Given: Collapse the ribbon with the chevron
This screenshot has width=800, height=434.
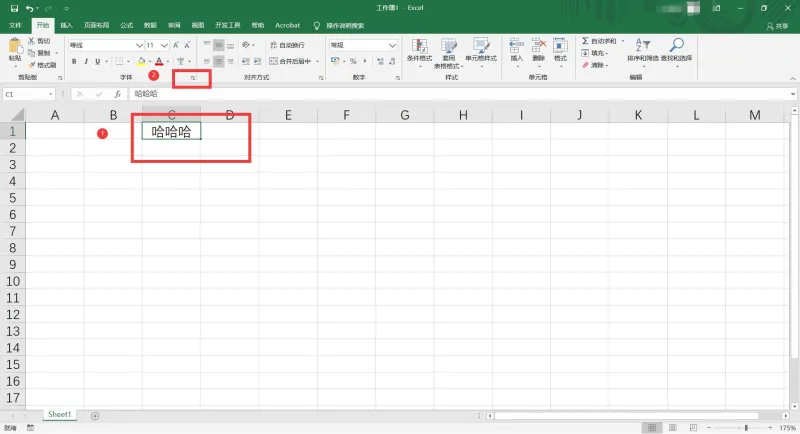Looking at the screenshot, I should click(792, 79).
